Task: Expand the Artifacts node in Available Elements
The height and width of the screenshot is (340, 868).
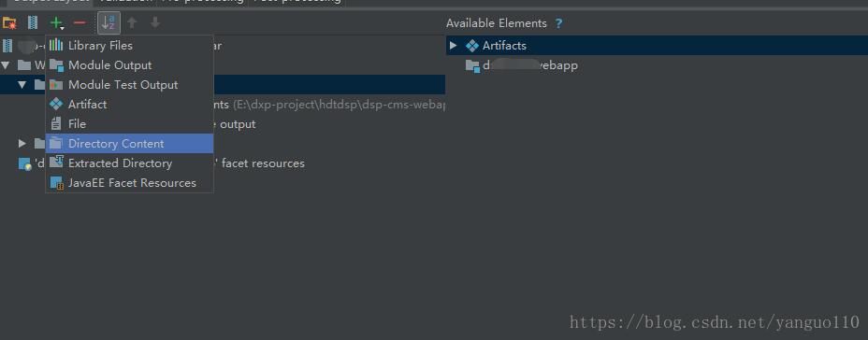Action: tap(454, 46)
